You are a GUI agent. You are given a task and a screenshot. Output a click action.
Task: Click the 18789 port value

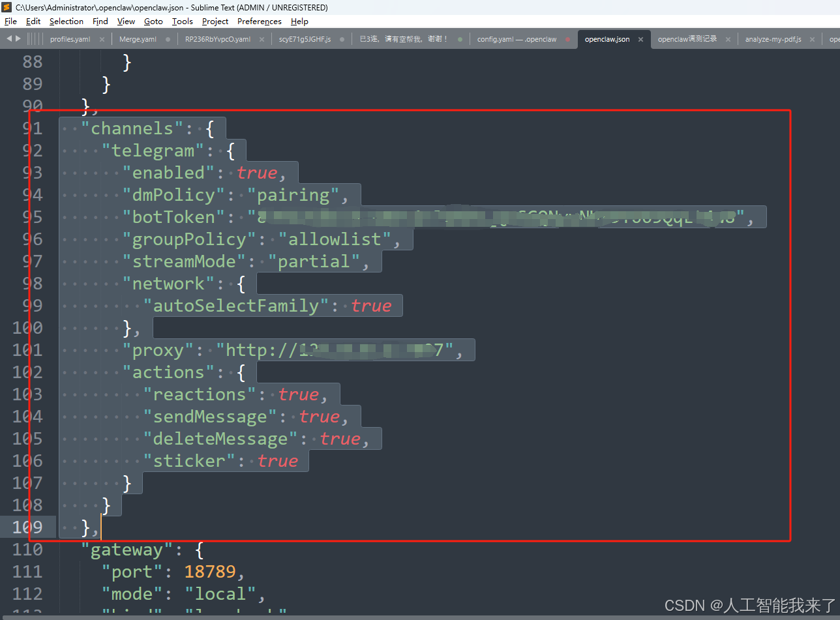pos(210,572)
